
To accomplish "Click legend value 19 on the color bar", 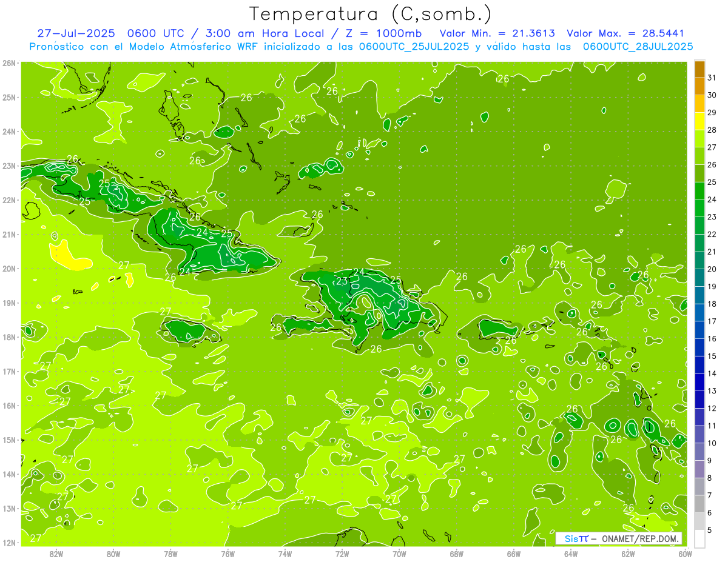I will (712, 287).
